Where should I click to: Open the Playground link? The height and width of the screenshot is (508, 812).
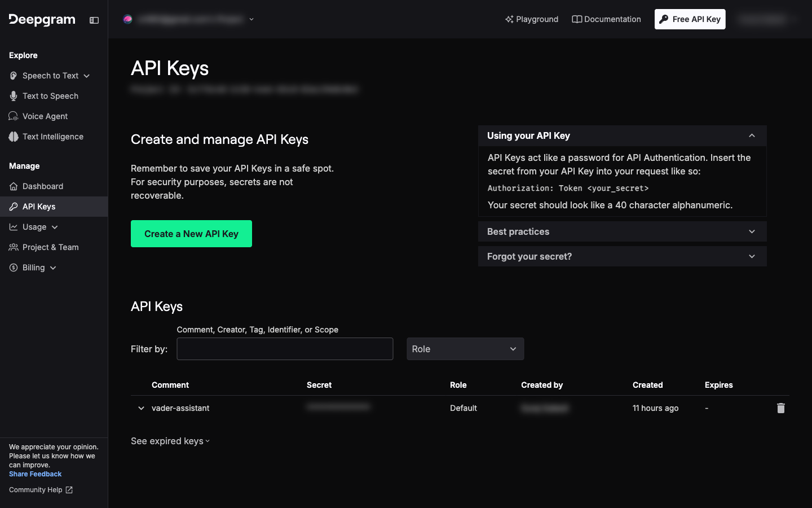pyautogui.click(x=532, y=19)
